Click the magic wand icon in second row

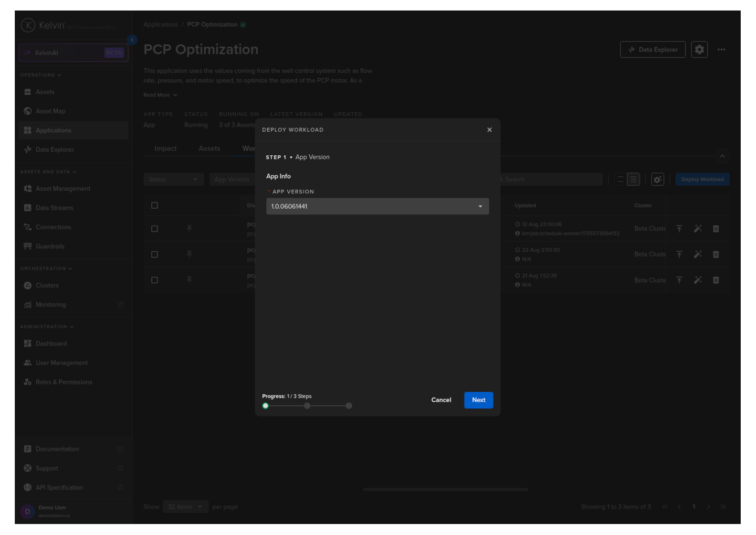pos(697,255)
